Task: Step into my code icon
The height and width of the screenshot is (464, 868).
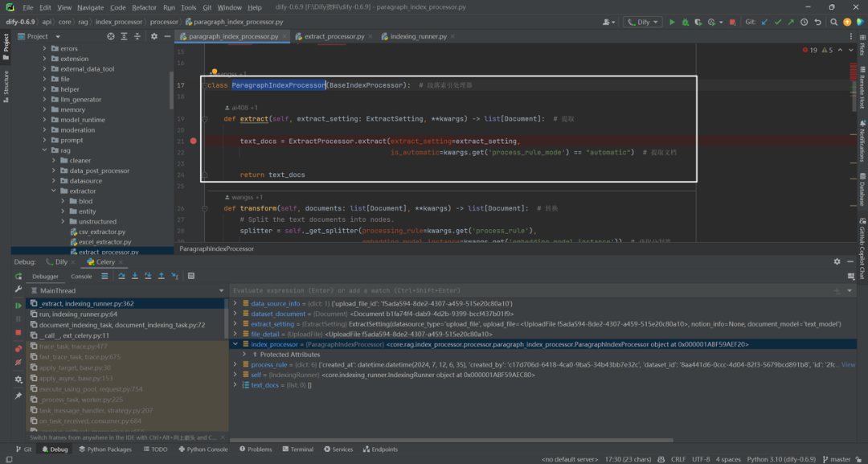Action: coord(148,276)
